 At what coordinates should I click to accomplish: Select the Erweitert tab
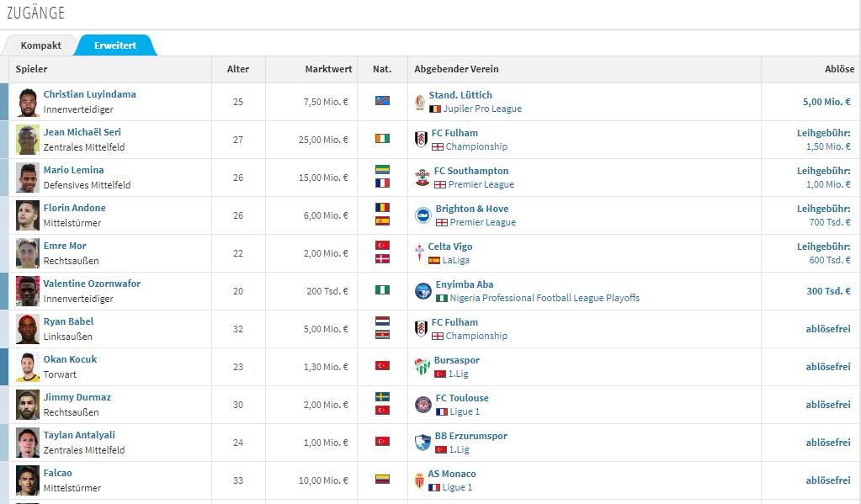tap(115, 45)
